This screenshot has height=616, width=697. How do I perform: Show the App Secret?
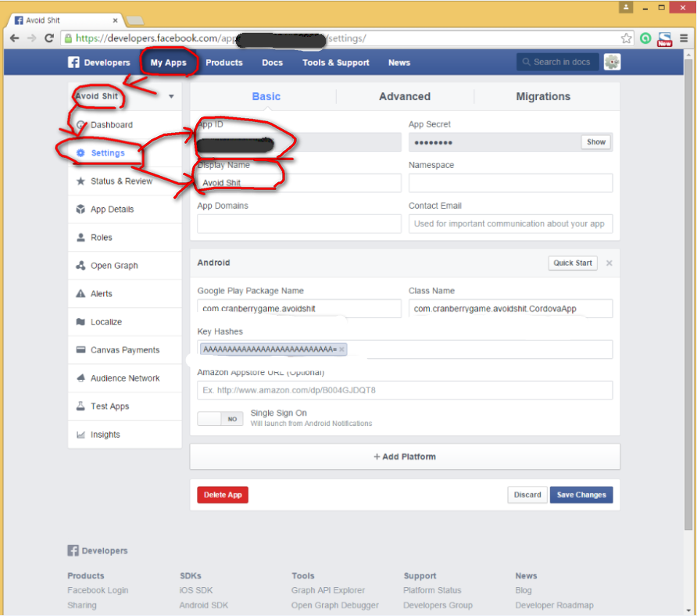pos(595,141)
